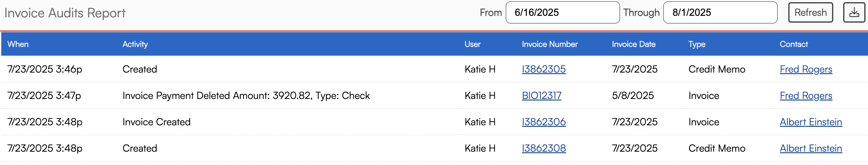Open invoice BIO12317 link
This screenshot has height=165, width=868.
[541, 96]
